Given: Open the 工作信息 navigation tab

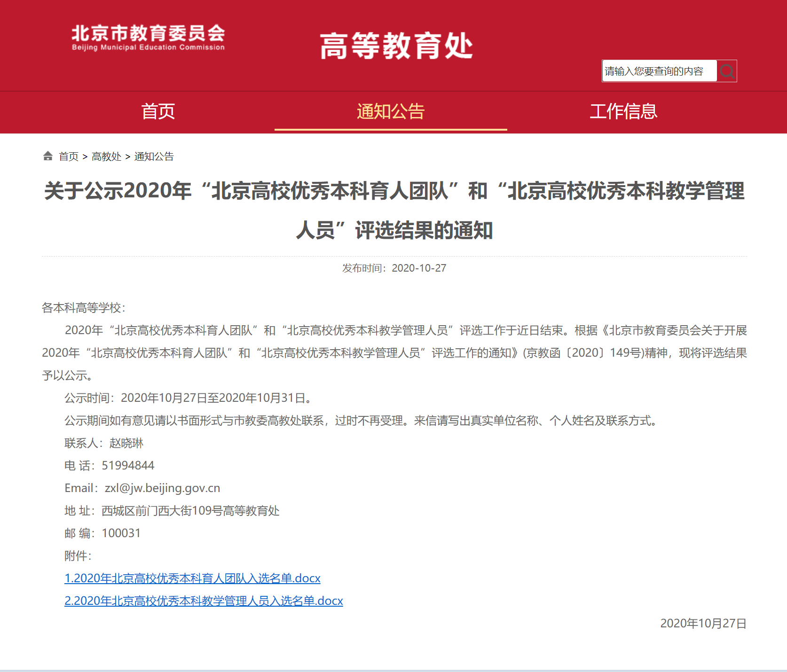Looking at the screenshot, I should (x=623, y=111).
